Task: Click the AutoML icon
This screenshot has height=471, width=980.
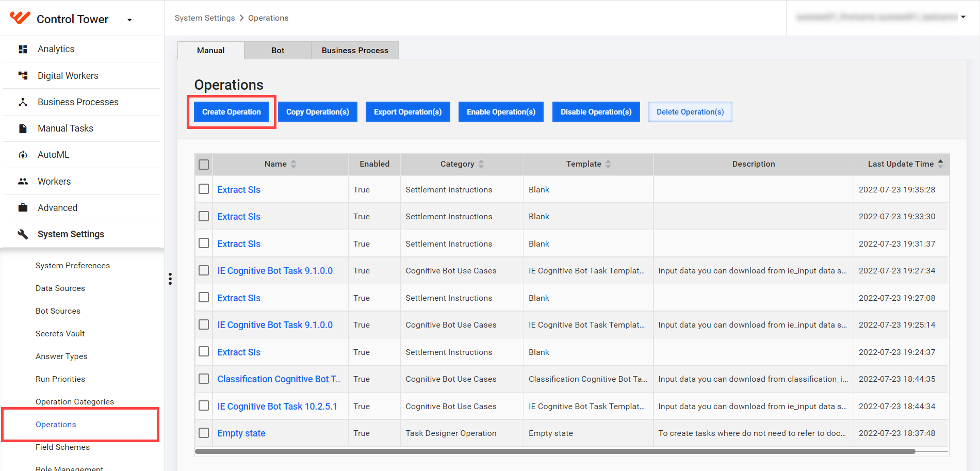Action: tap(23, 155)
